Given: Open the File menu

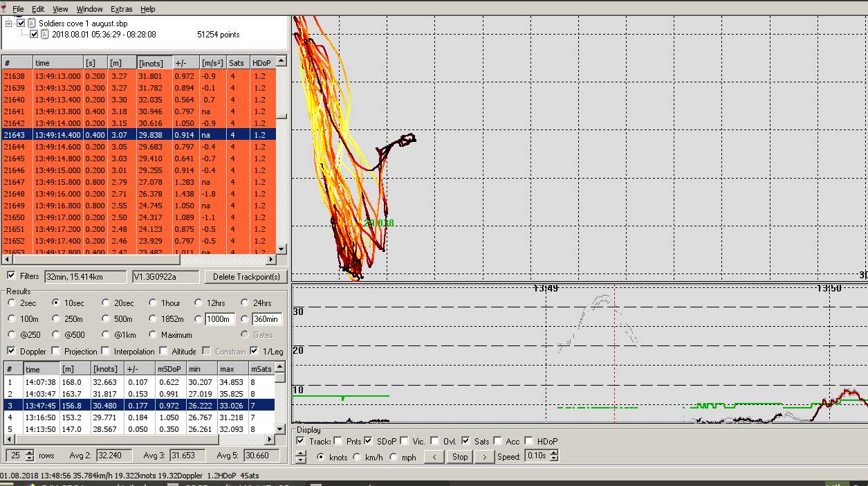Looking at the screenshot, I should tap(18, 9).
